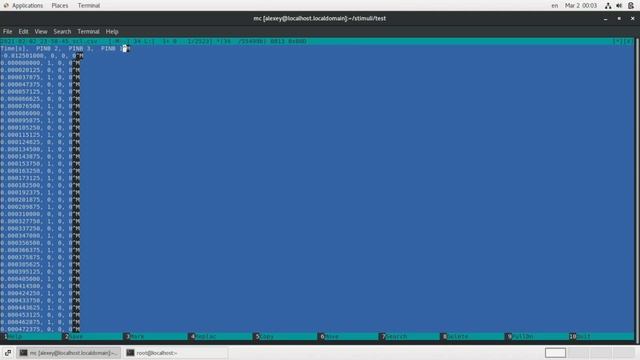Click the row starting 0.000327750
This screenshot has height=360, width=640.
tap(40, 221)
